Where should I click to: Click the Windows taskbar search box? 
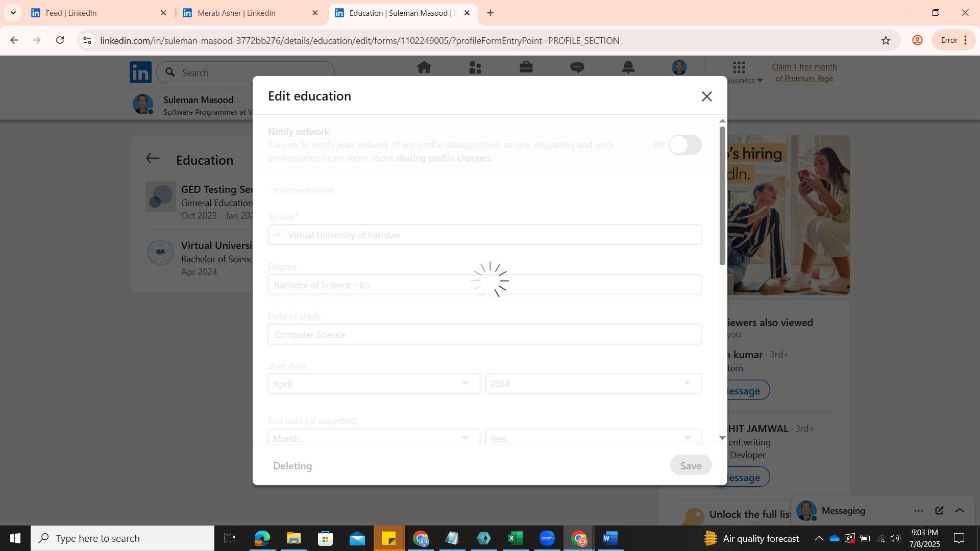(x=122, y=538)
